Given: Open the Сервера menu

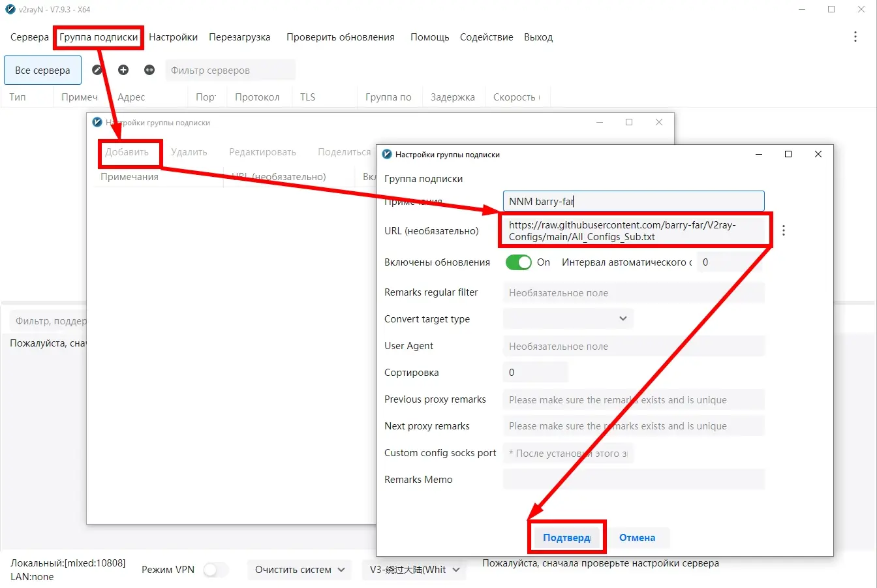Looking at the screenshot, I should 29,37.
